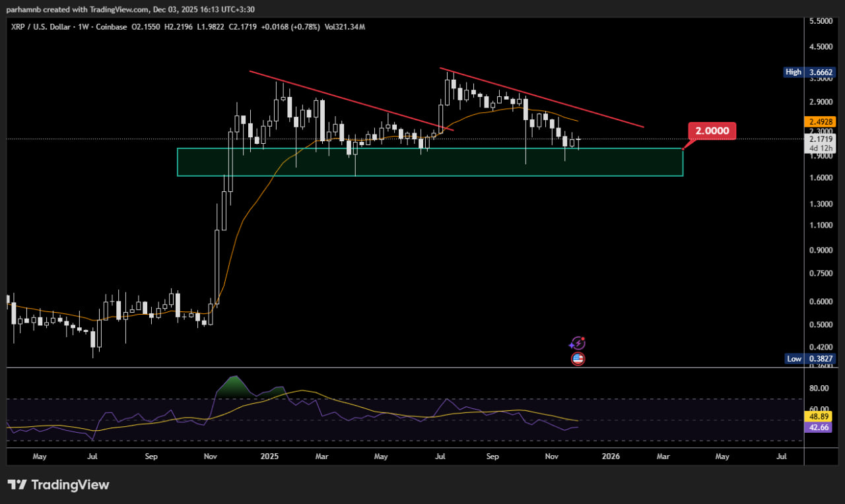Click the TradingView logo at bottom left
Viewport: 845px width, 504px height.
pos(59,484)
